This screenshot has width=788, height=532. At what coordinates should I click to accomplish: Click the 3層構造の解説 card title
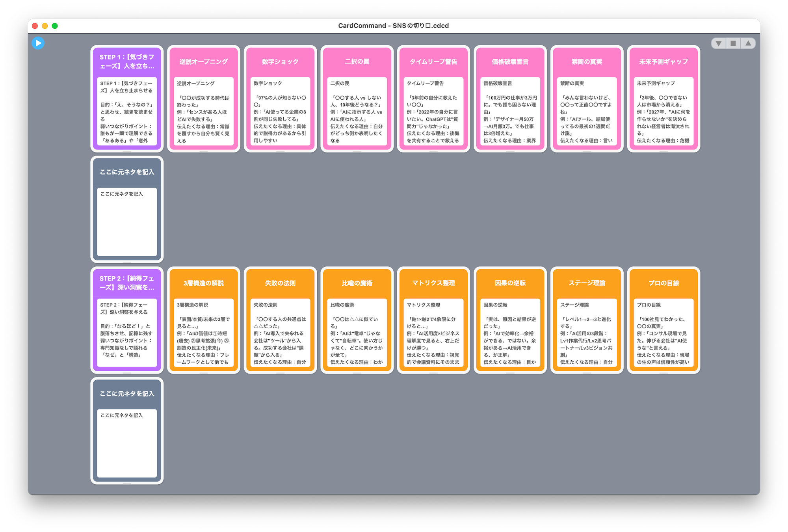click(204, 283)
